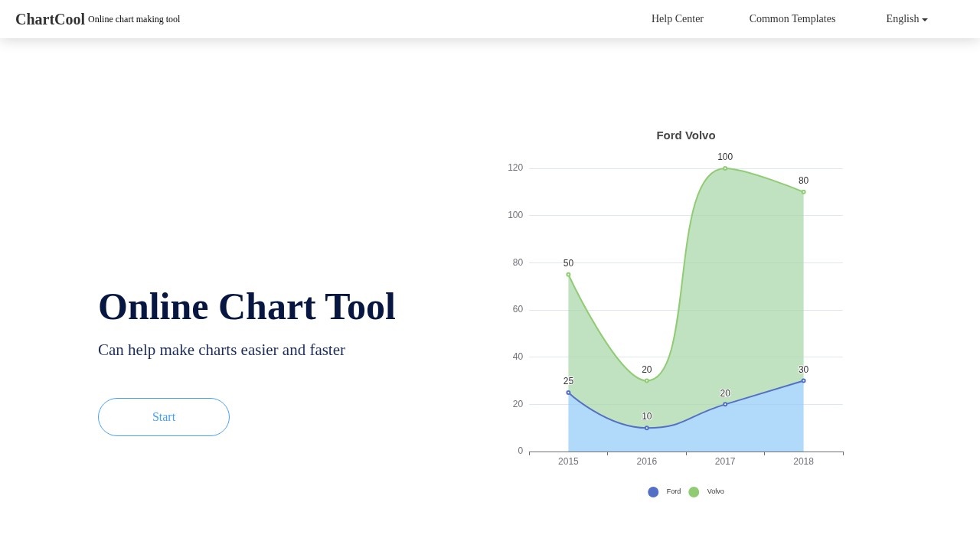Viewport: 980px width, 551px height.
Task: Click the Start button
Action: point(164,417)
